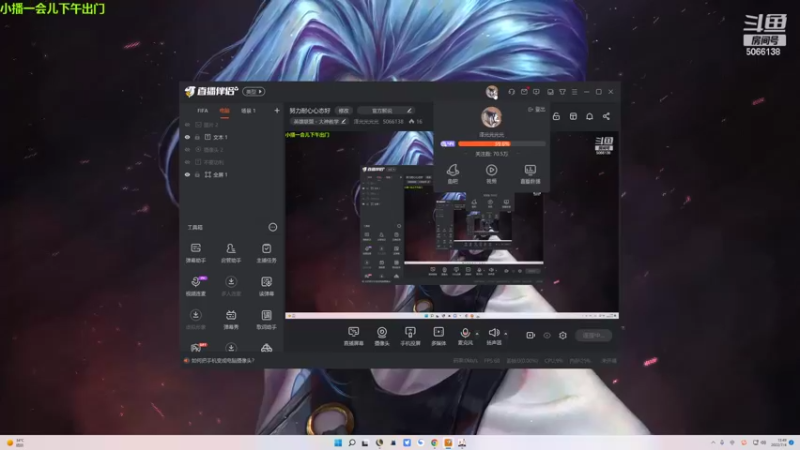Image resolution: width=800 pixels, height=450 pixels.
Task: Hide the 文本 1 layer via eye icon
Action: (x=187, y=137)
